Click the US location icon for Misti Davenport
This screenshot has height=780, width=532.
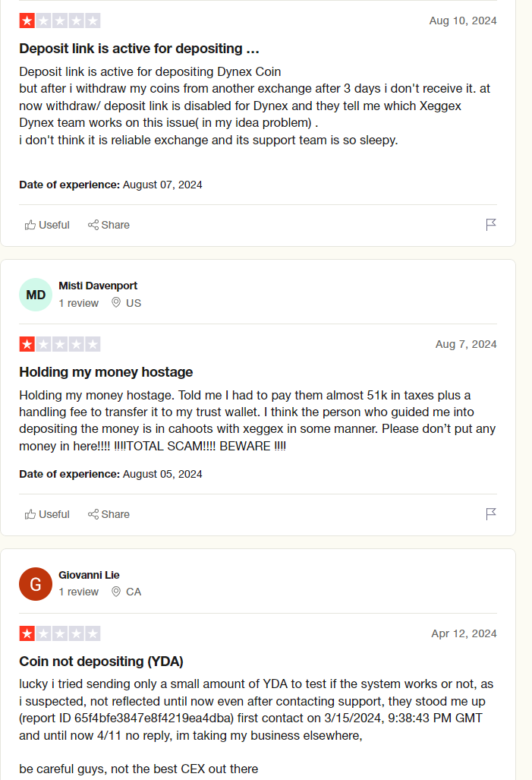tap(116, 303)
